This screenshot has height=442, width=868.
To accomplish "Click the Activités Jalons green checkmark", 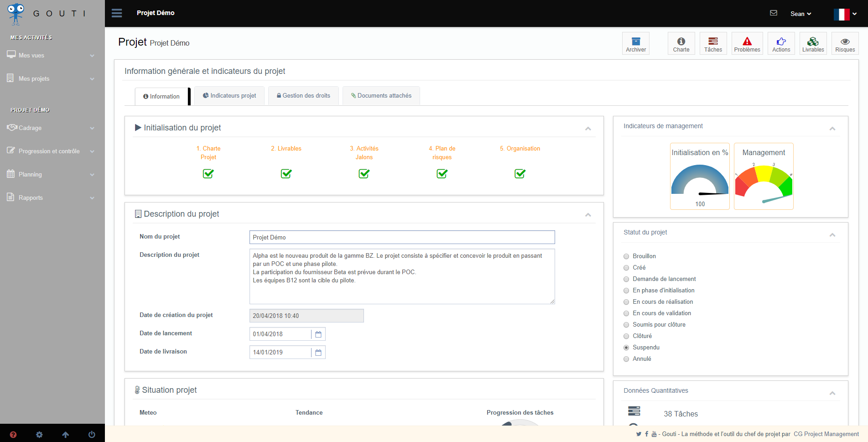I will tap(364, 174).
